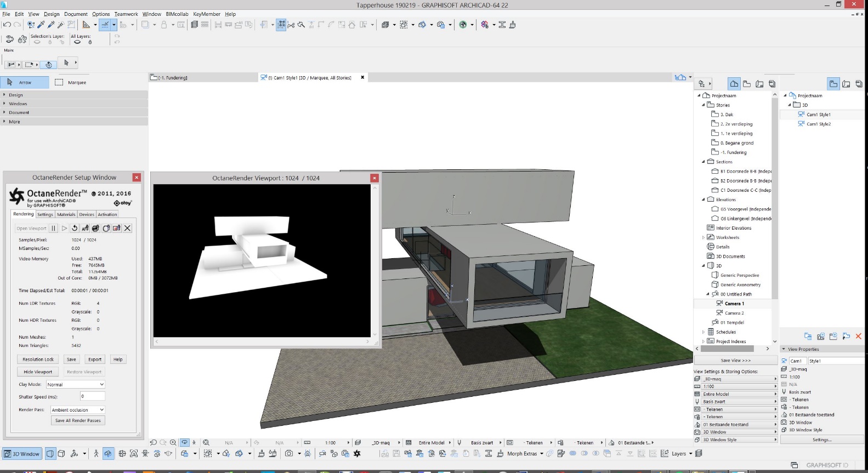
Task: Open the Teamwork menu
Action: point(126,14)
